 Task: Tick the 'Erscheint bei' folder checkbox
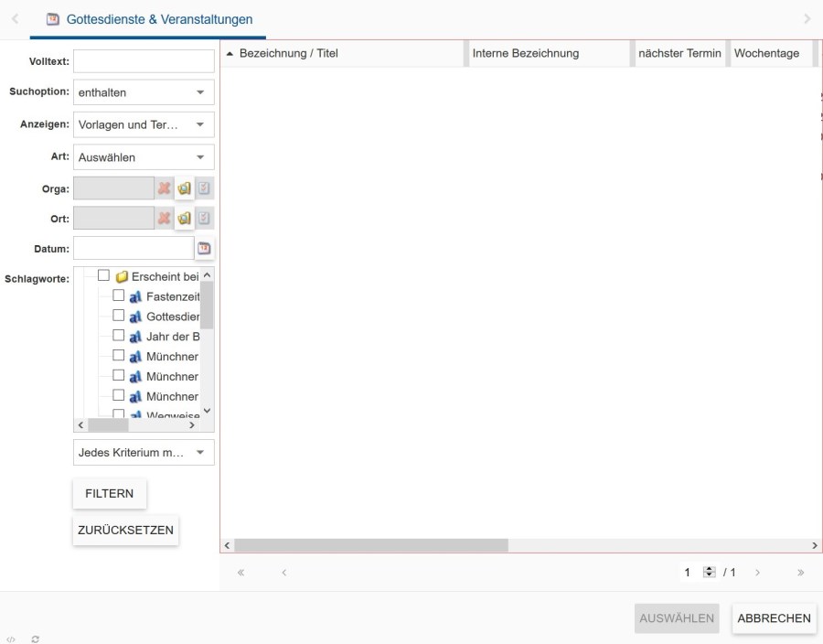point(103,275)
